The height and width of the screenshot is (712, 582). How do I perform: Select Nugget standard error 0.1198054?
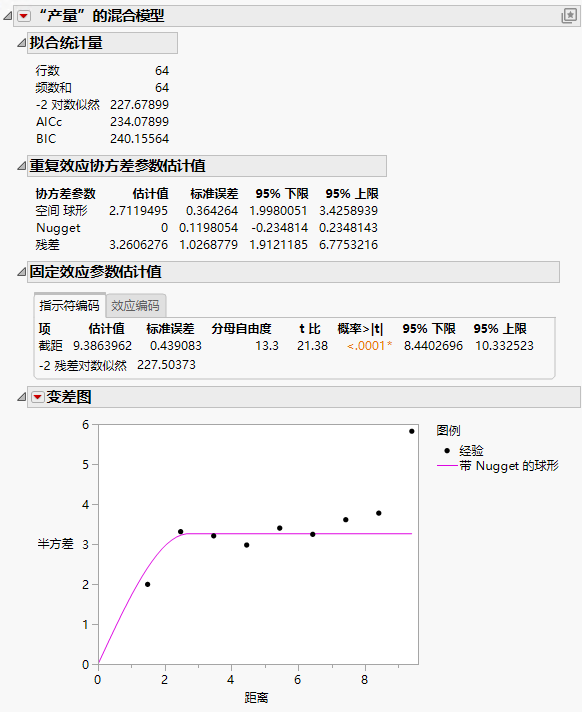click(208, 228)
